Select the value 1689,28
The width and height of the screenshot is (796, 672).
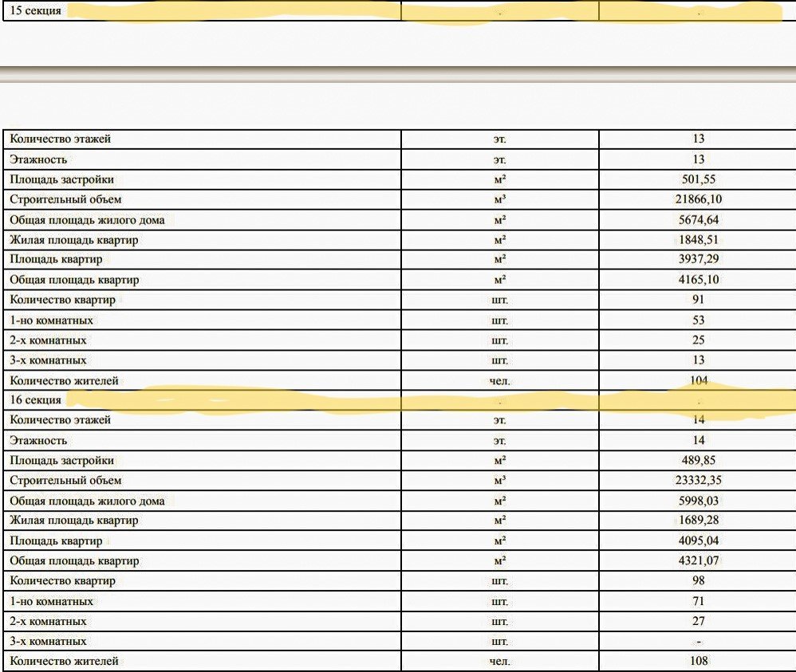[x=699, y=521]
